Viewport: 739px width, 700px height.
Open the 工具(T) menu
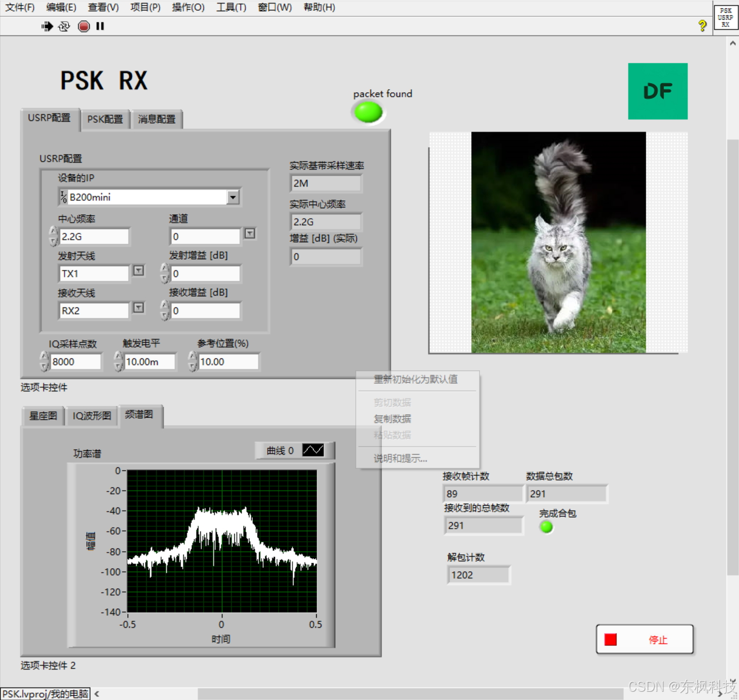(231, 7)
